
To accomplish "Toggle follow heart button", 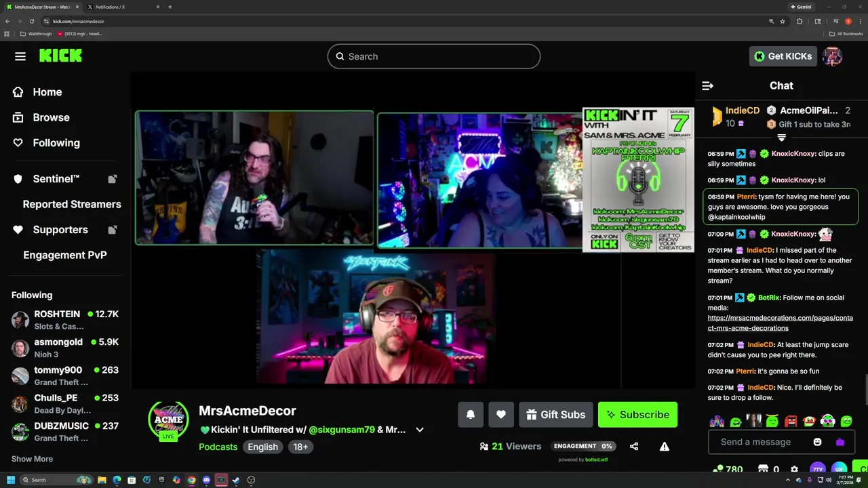I will coord(501,415).
